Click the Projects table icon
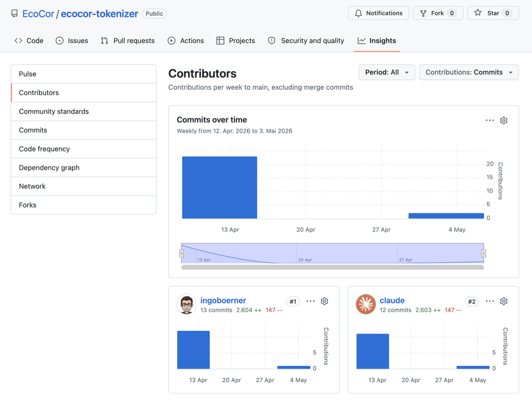Image resolution: width=532 pixels, height=402 pixels. pos(220,41)
